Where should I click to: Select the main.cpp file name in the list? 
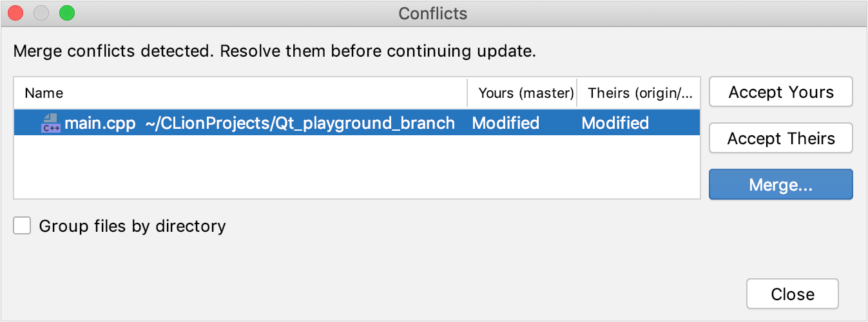pos(100,123)
